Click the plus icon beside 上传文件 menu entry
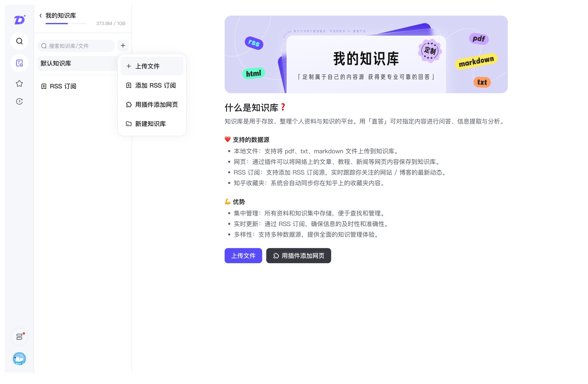 click(129, 66)
